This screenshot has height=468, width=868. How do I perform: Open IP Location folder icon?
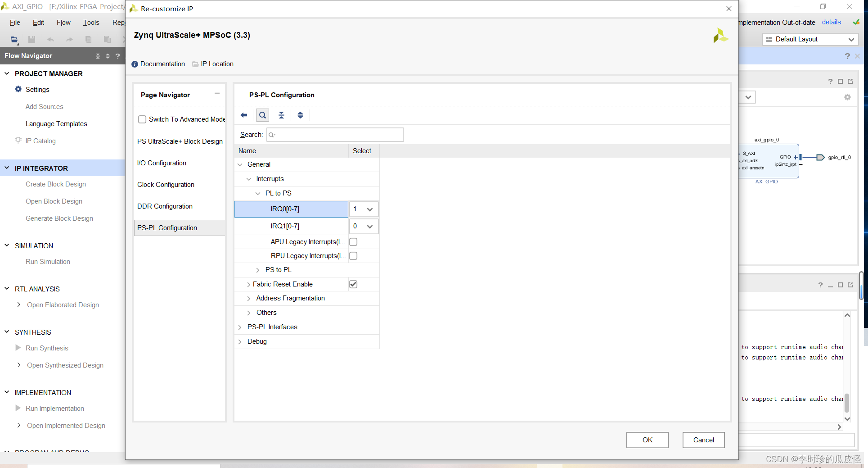pyautogui.click(x=195, y=64)
